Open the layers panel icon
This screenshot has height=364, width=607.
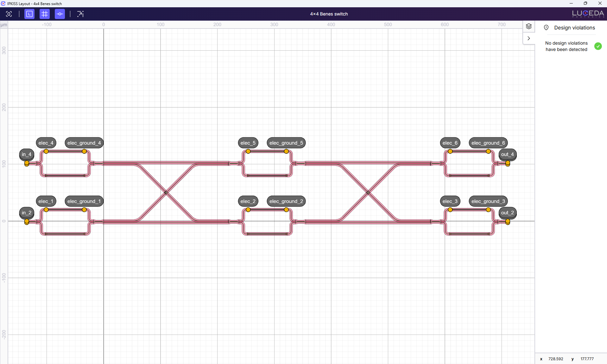528,26
